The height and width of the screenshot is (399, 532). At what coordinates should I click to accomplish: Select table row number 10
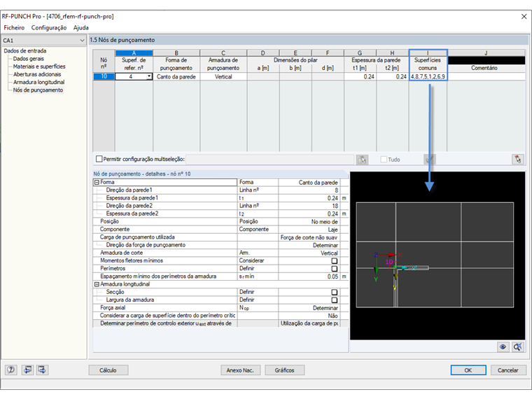pos(104,77)
